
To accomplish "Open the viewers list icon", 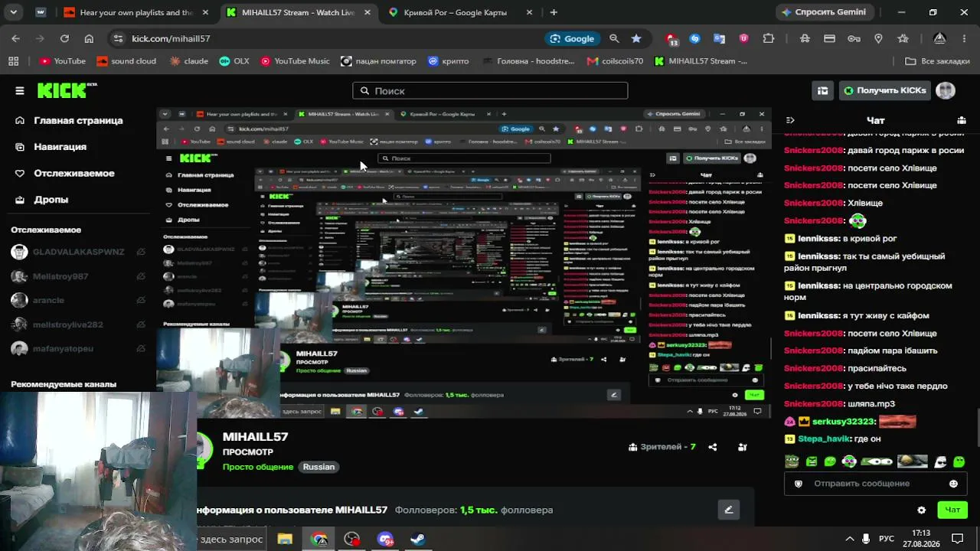I will click(x=742, y=447).
